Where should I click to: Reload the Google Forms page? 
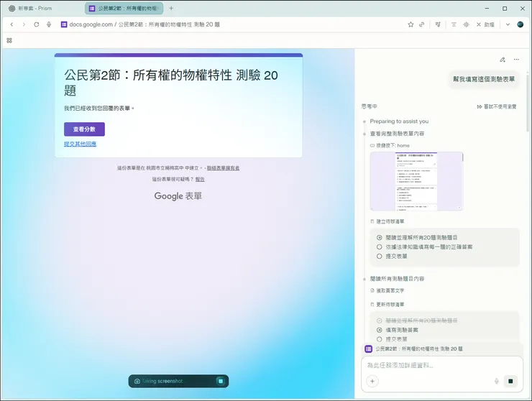tap(36, 24)
